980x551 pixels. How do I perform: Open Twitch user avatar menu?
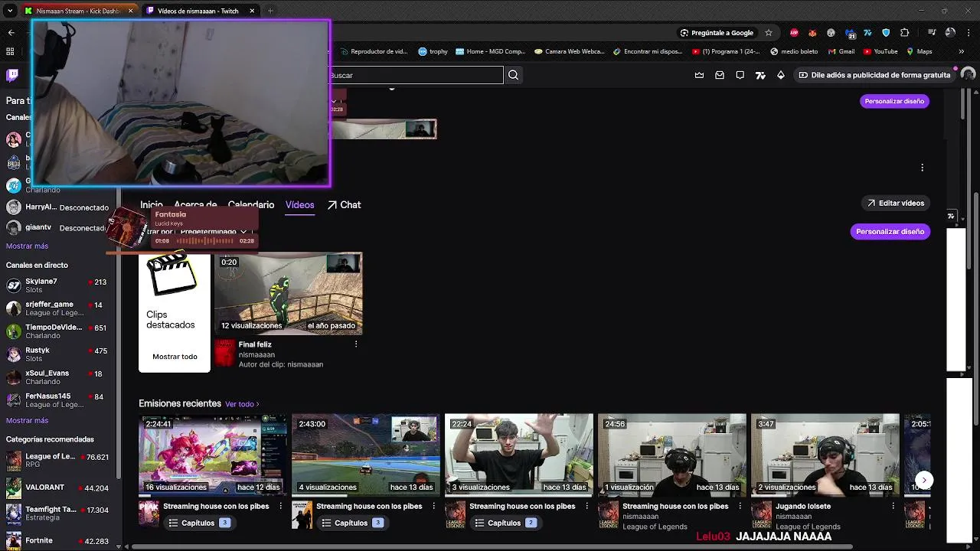point(968,75)
